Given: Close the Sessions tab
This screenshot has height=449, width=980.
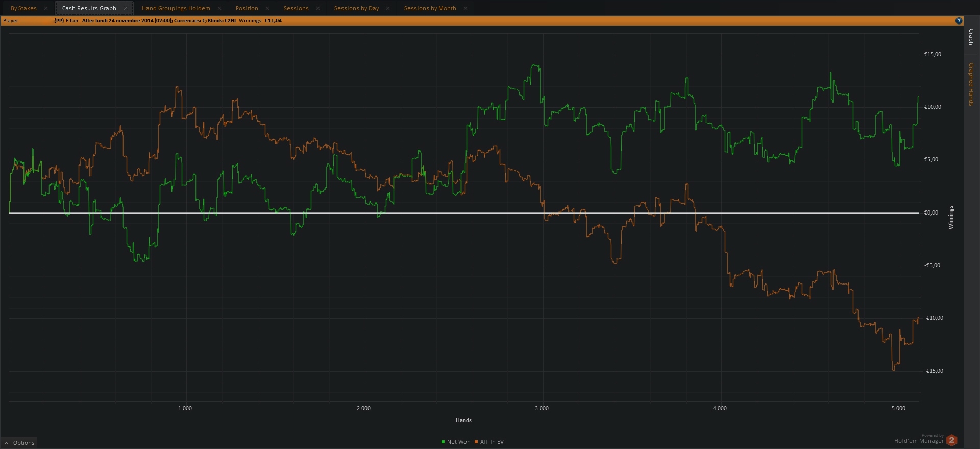Looking at the screenshot, I should [x=318, y=8].
